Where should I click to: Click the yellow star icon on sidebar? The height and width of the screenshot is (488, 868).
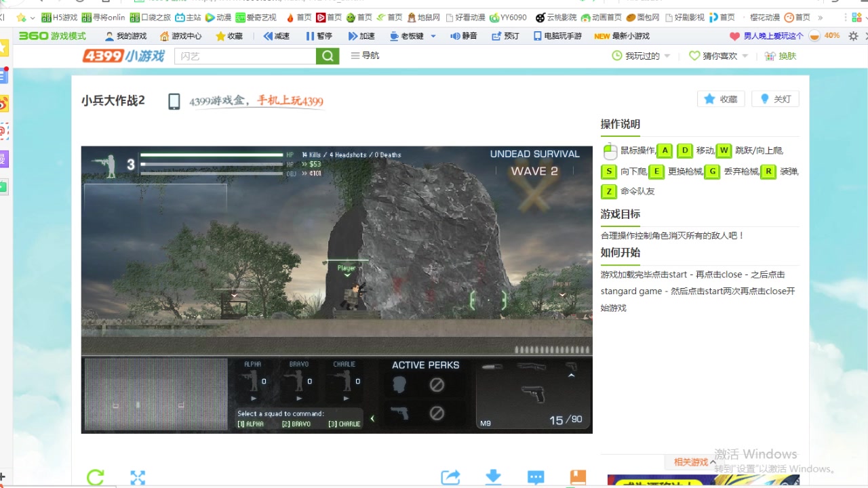[x=3, y=47]
